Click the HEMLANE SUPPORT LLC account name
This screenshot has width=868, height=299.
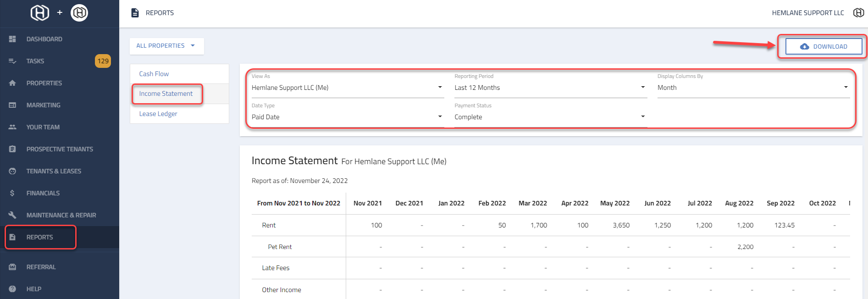pos(808,13)
